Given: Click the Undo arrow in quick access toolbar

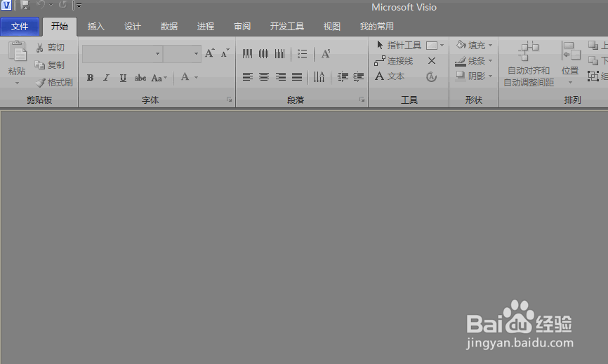Looking at the screenshot, I should click(x=40, y=5).
